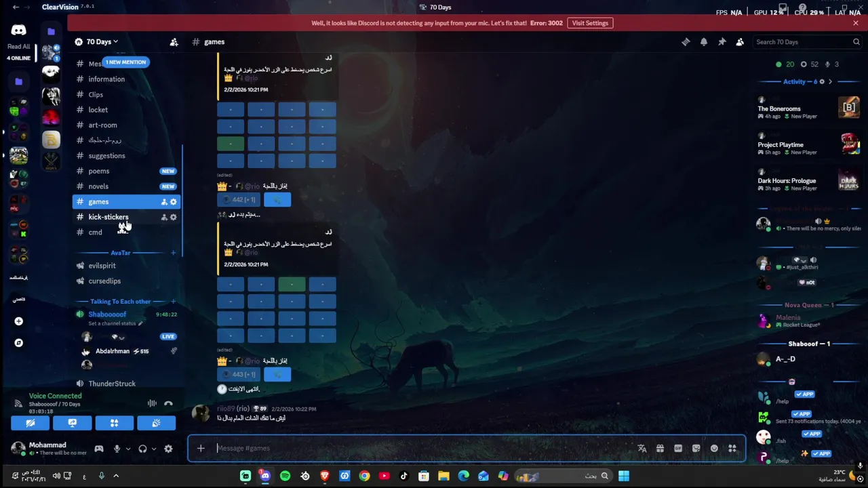The height and width of the screenshot is (488, 868).
Task: Open the translate icon in message bar
Action: pyautogui.click(x=642, y=448)
